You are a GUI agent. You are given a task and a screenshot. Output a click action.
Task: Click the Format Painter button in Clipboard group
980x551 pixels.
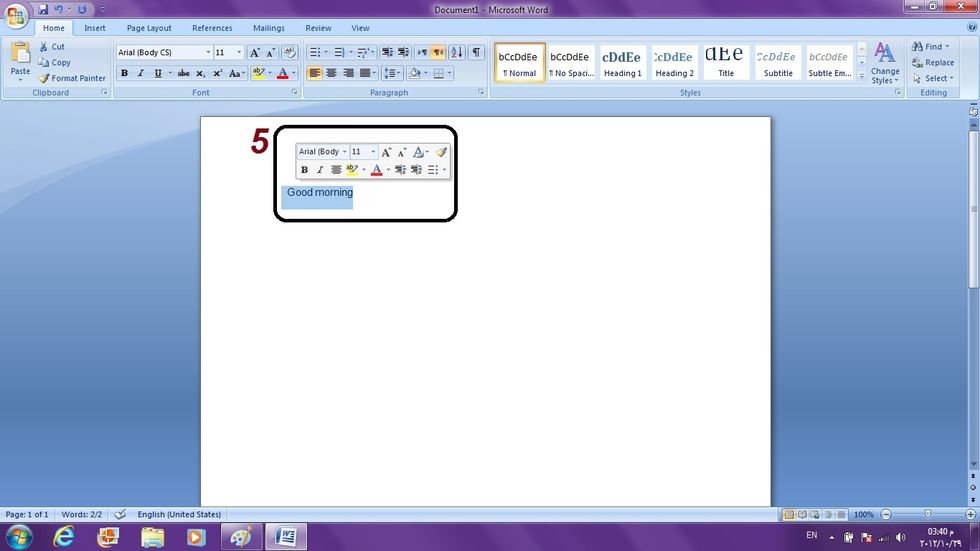(x=72, y=78)
